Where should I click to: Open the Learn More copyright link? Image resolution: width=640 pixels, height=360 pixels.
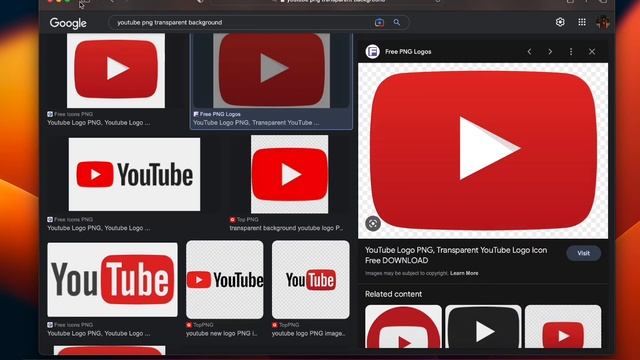[464, 273]
